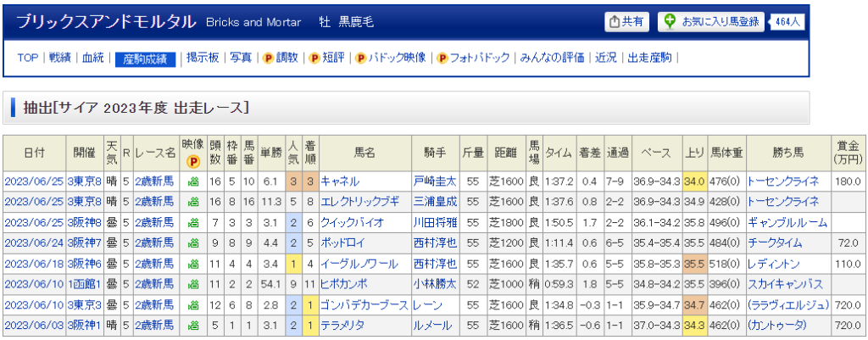Open the みんなの評価 tab
Screen dimensions: 868x340
(x=551, y=59)
